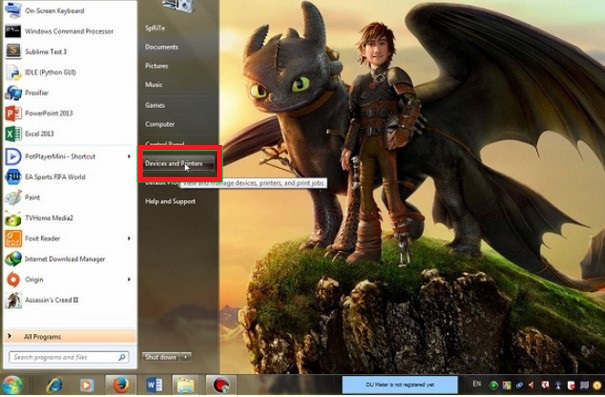605x397 pixels.
Task: Expand Foxit Reader jump list arrow
Action: 129,238
